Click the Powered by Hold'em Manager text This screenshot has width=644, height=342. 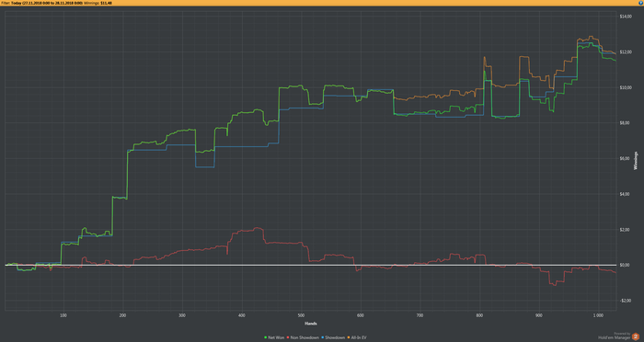(615, 336)
